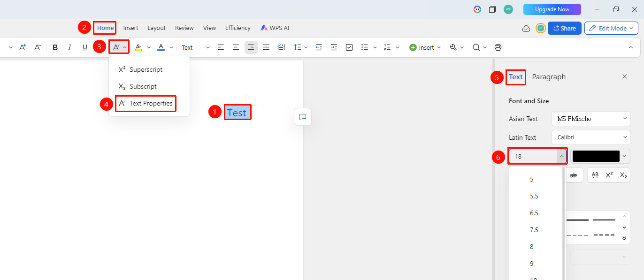The image size is (644, 280).
Task: Justify the paragraph text
Action: 266,47
